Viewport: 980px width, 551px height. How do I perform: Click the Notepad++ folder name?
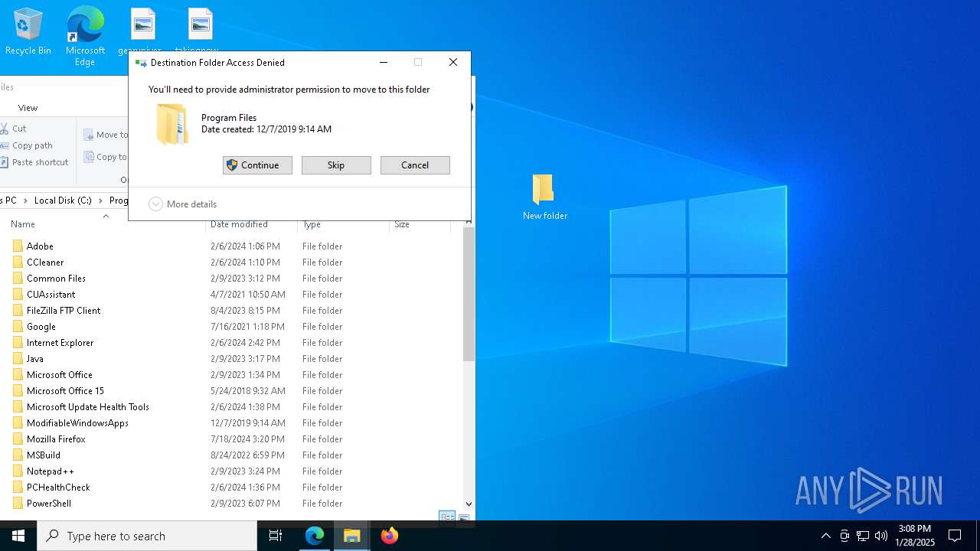[x=51, y=471]
